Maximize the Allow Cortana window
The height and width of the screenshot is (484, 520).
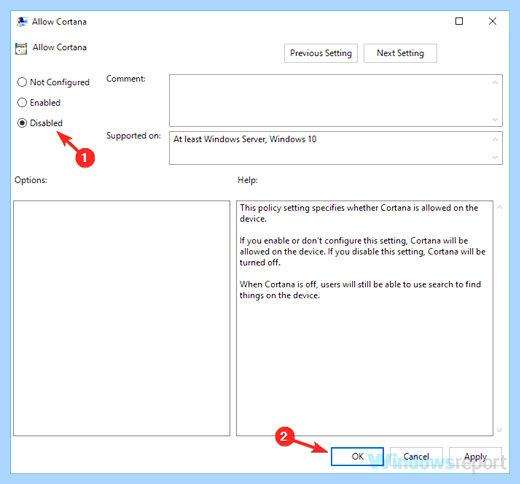coord(459,21)
